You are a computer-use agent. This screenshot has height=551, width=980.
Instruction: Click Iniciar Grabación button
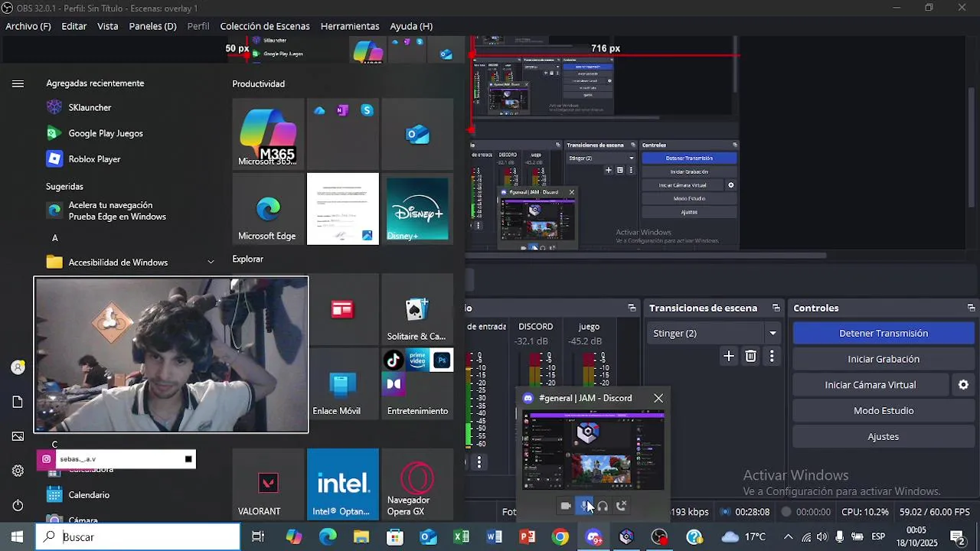click(x=884, y=359)
